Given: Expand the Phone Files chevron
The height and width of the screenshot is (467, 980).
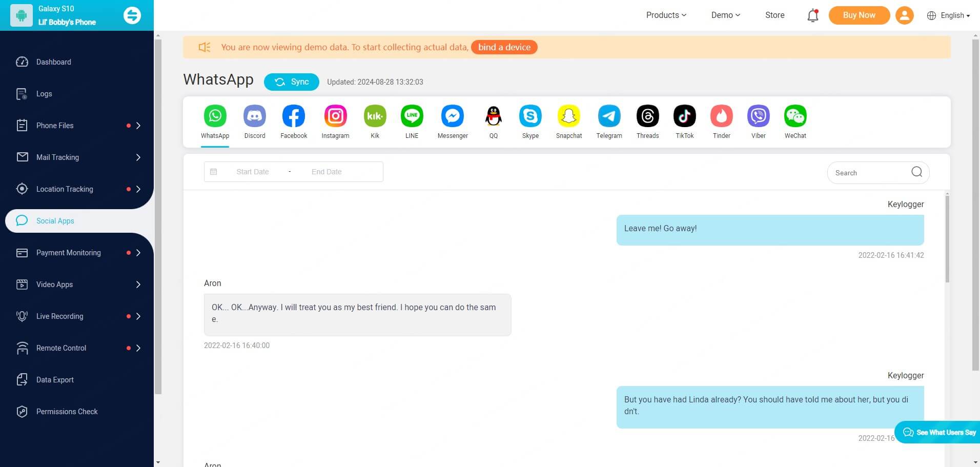Looking at the screenshot, I should pyautogui.click(x=138, y=126).
